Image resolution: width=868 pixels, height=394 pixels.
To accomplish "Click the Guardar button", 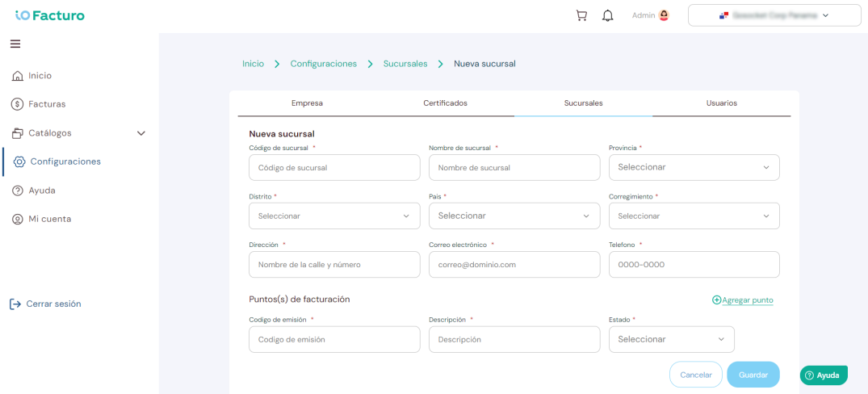I will coord(753,375).
